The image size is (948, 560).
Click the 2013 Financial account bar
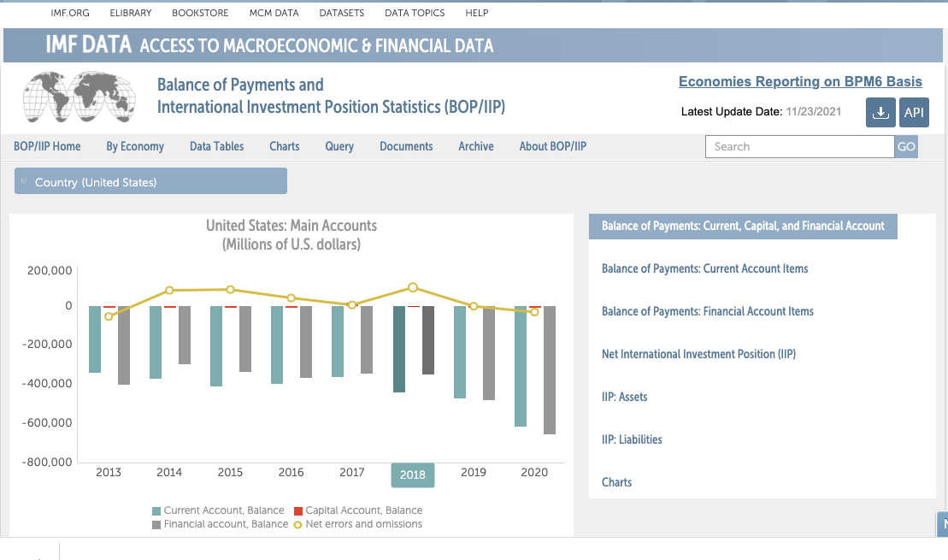tap(124, 345)
